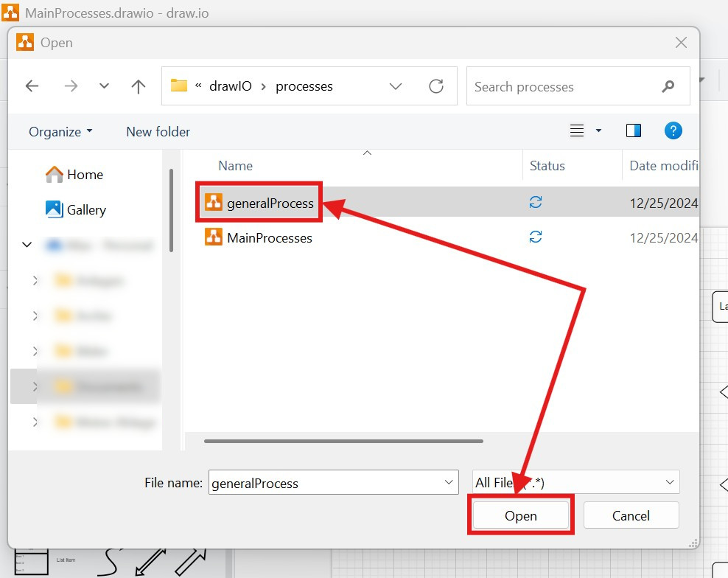Click the generalProcess sync status icon
Image resolution: width=728 pixels, height=578 pixels.
pyautogui.click(x=536, y=203)
